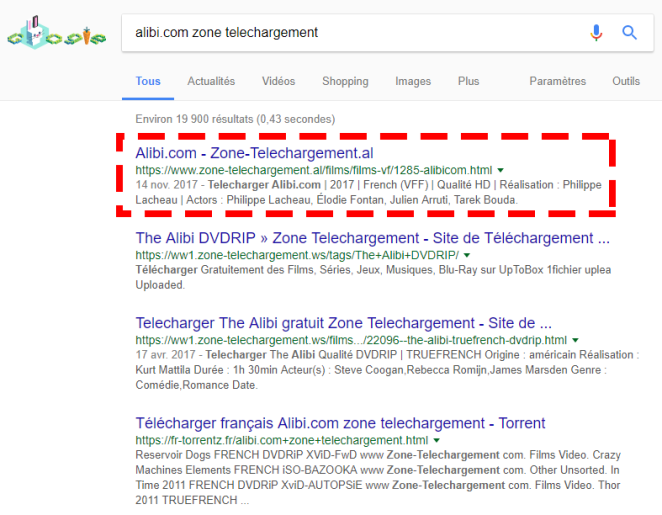Open the Paramètres menu
This screenshot has width=662, height=515.
[x=557, y=82]
